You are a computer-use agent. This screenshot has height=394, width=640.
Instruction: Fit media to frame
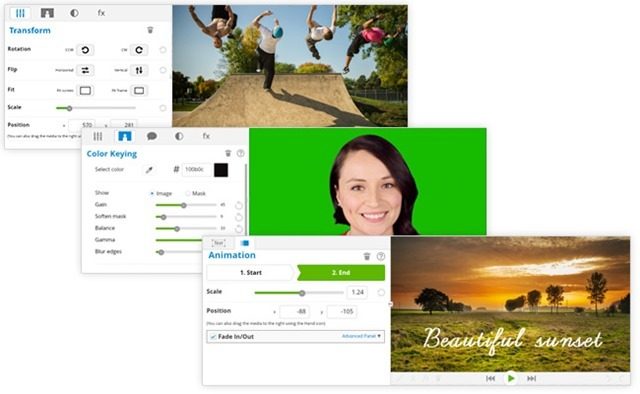pos(139,90)
